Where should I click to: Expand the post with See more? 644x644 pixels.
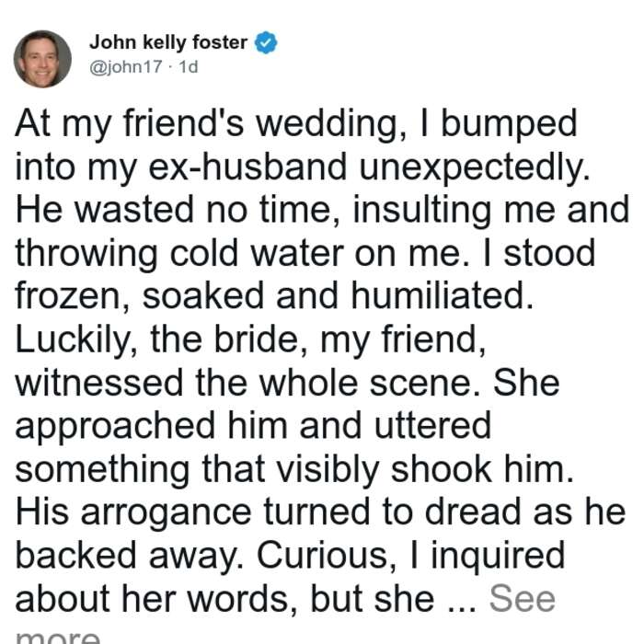tap(522, 599)
